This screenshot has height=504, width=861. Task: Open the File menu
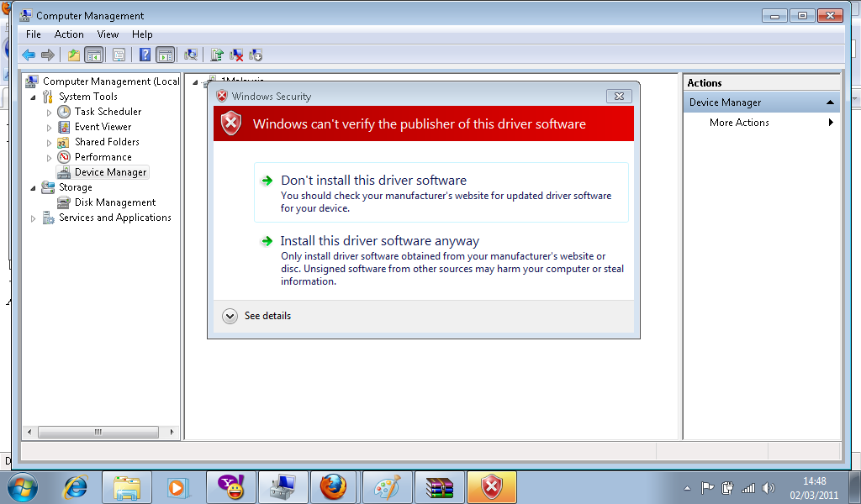click(x=34, y=34)
